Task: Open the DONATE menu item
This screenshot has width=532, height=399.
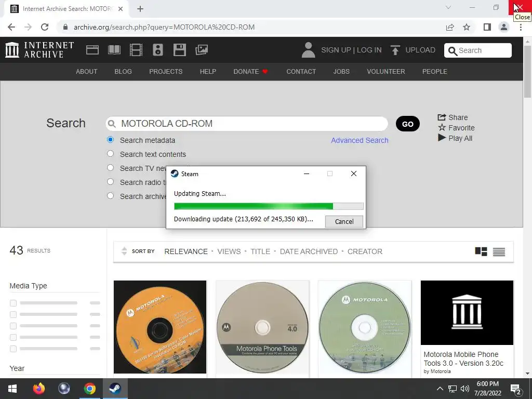Action: coord(250,72)
